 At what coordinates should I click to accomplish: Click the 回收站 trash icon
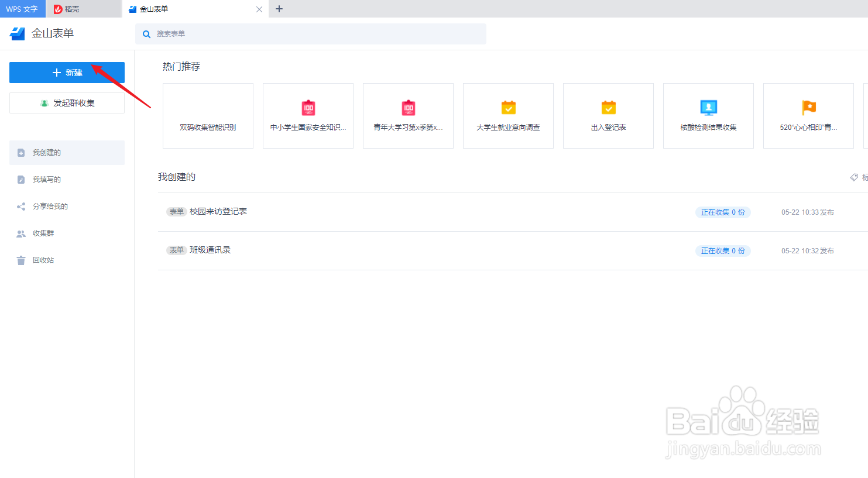click(21, 260)
